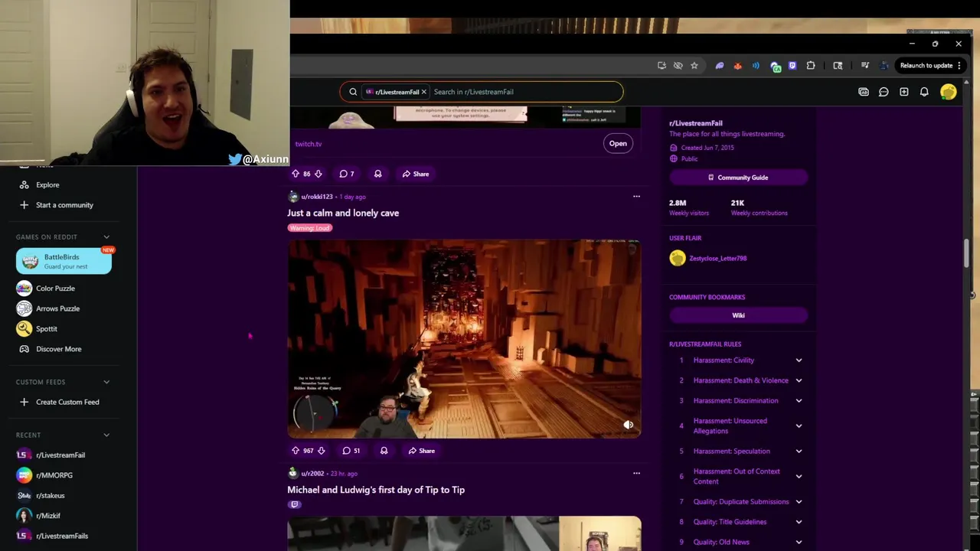The height and width of the screenshot is (551, 980).
Task: Open the post on twitch.tv with Open
Action: (618, 143)
